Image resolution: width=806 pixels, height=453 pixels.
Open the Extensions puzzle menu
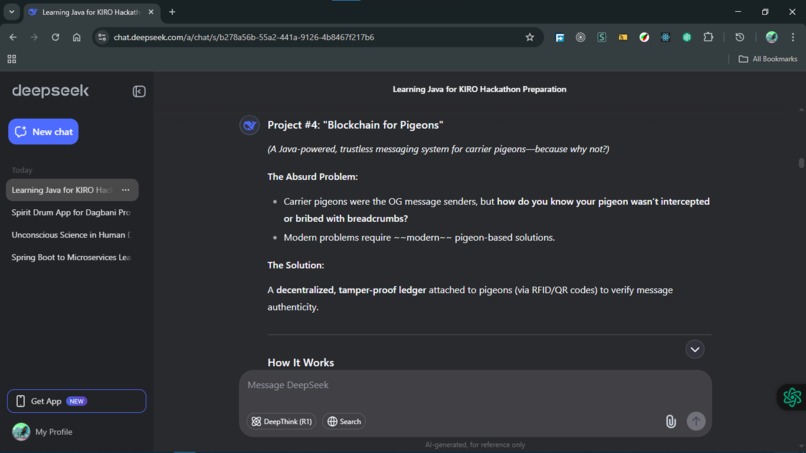708,37
